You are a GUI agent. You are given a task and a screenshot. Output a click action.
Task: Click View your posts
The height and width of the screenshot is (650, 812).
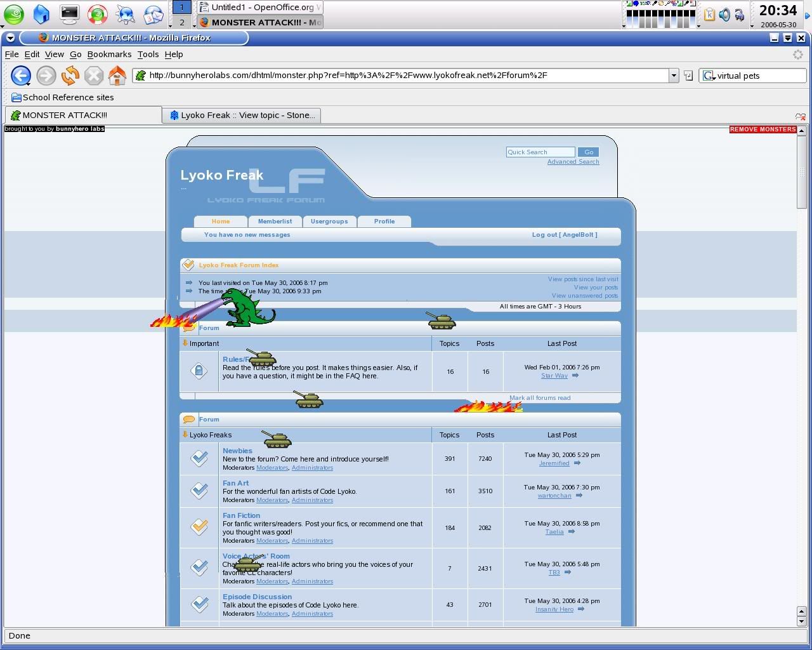(596, 288)
